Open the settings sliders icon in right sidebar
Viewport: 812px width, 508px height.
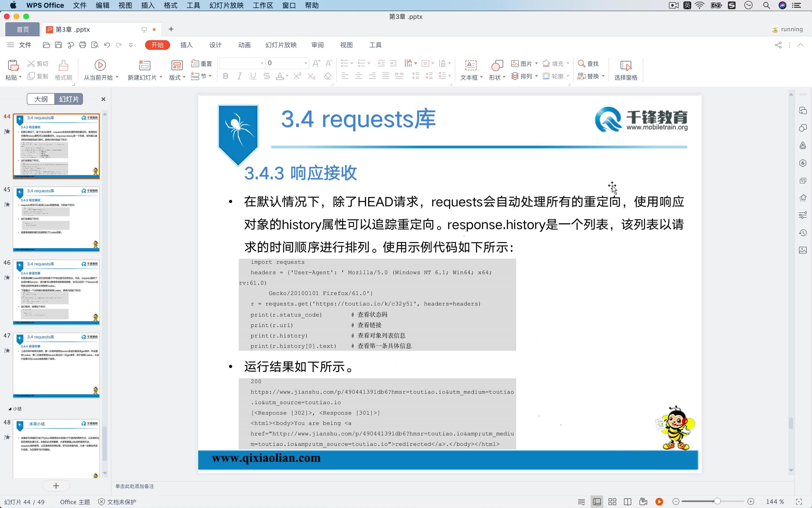[803, 215]
